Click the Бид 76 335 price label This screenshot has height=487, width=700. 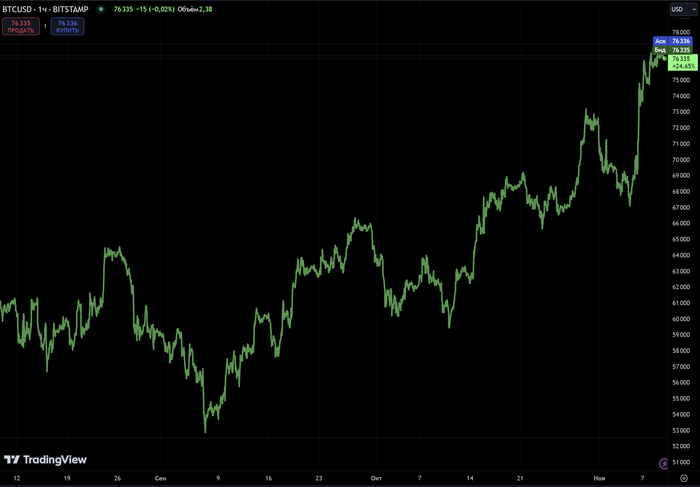coord(673,50)
